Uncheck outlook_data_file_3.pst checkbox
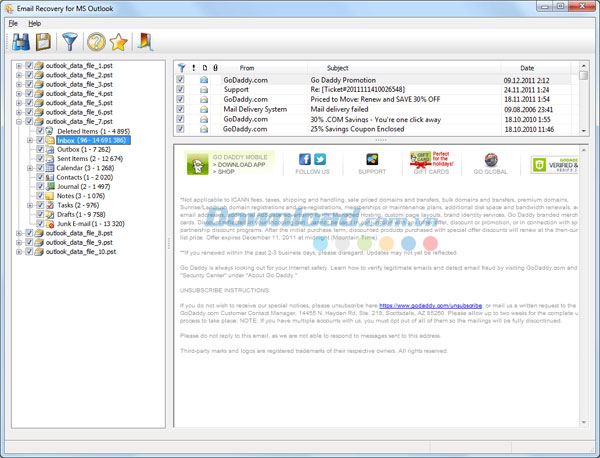Screen dimensions: 600x458 pyautogui.click(x=29, y=84)
